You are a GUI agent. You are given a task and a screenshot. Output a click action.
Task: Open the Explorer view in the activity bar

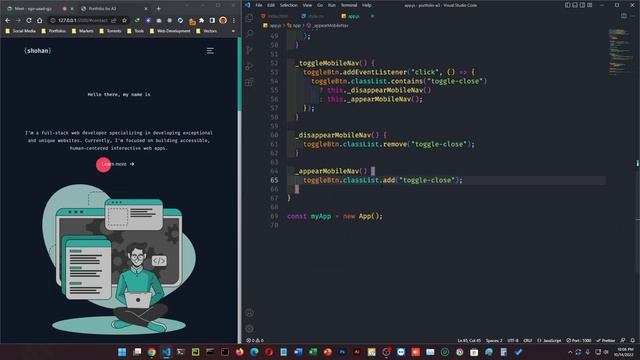pyautogui.click(x=249, y=18)
